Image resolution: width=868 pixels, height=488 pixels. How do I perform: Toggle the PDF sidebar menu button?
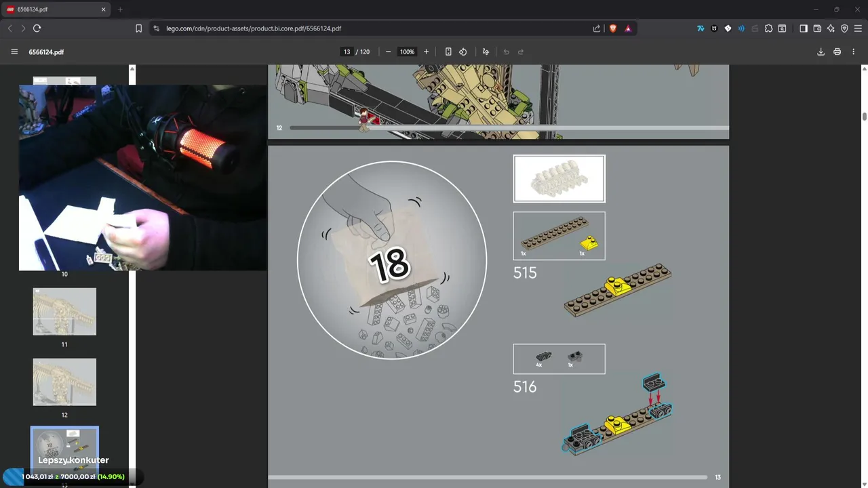tap(14, 52)
